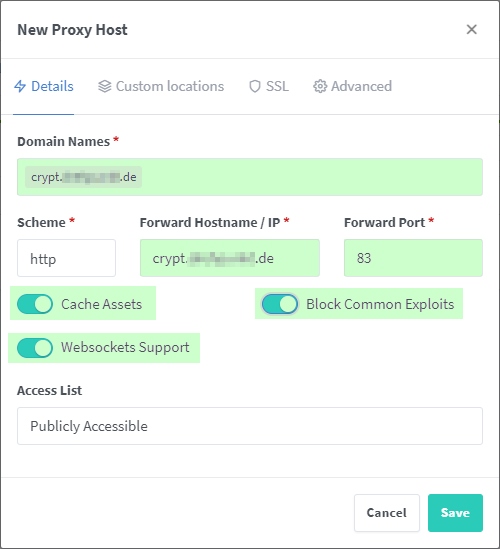Disable the Cache Assets toggle

(35, 304)
